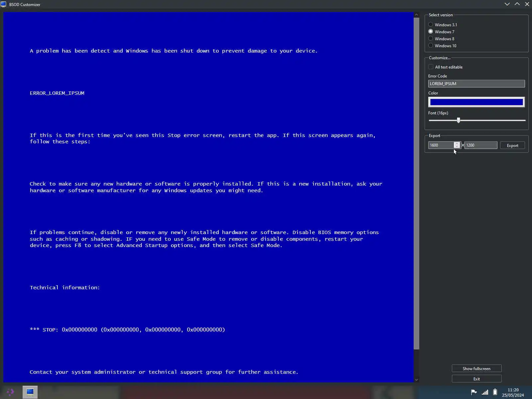The height and width of the screenshot is (399, 532).
Task: Maximize the window using the up chevron
Action: tap(517, 4)
